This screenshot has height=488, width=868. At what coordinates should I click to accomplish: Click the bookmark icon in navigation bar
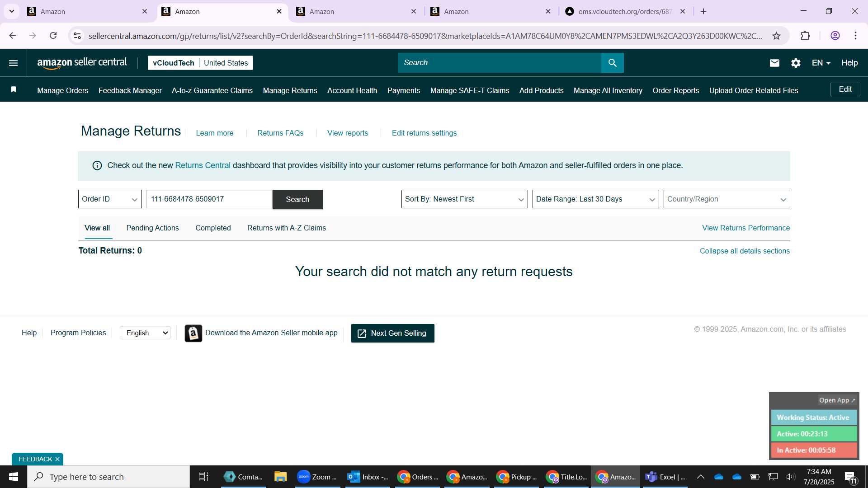[14, 89]
